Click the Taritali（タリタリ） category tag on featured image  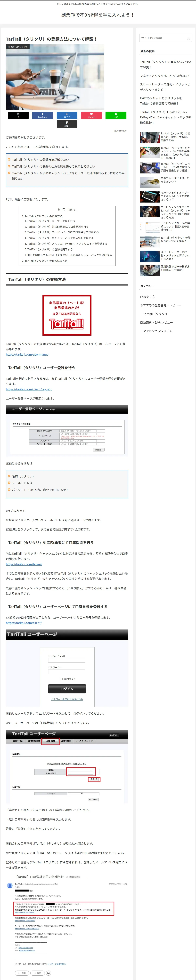[x=17, y=47]
